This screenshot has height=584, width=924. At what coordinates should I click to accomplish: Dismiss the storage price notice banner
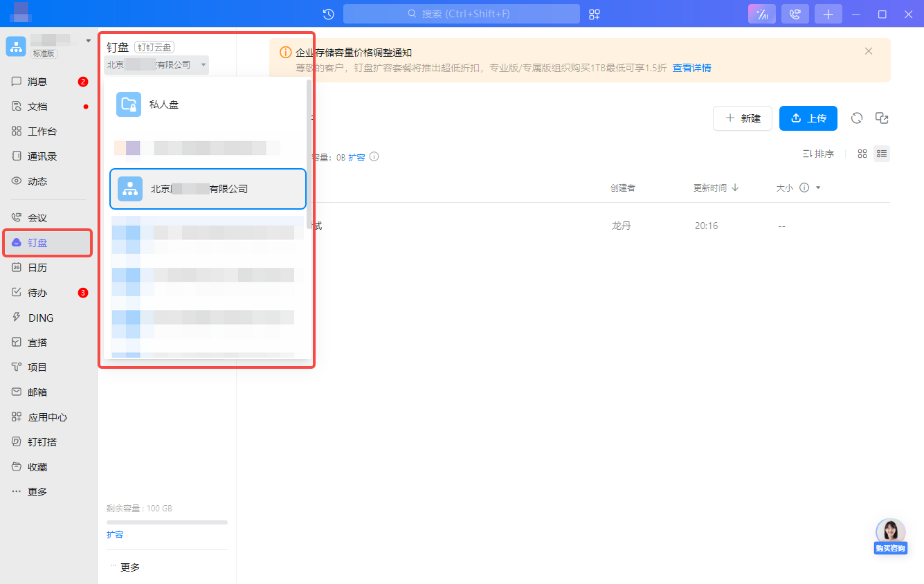click(x=869, y=51)
